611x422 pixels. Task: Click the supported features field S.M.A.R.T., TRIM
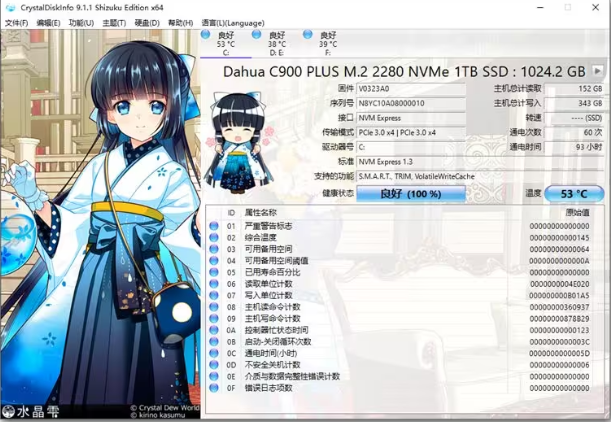click(x=480, y=177)
